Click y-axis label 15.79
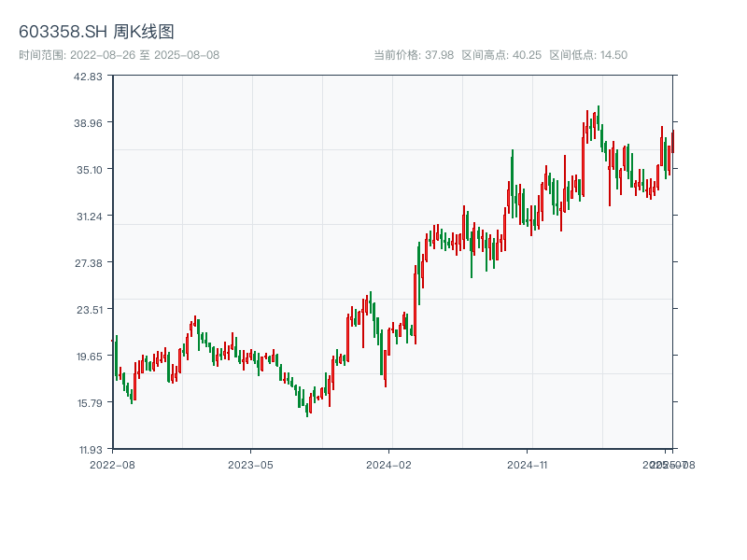 (90, 403)
